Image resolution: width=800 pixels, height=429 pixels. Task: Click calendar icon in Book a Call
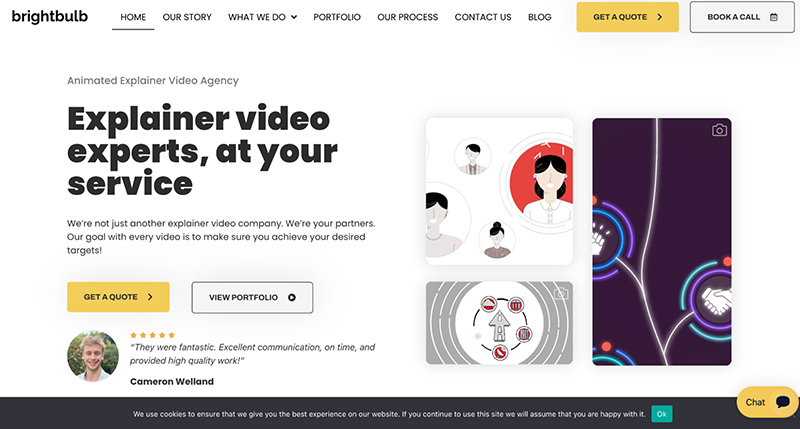773,17
